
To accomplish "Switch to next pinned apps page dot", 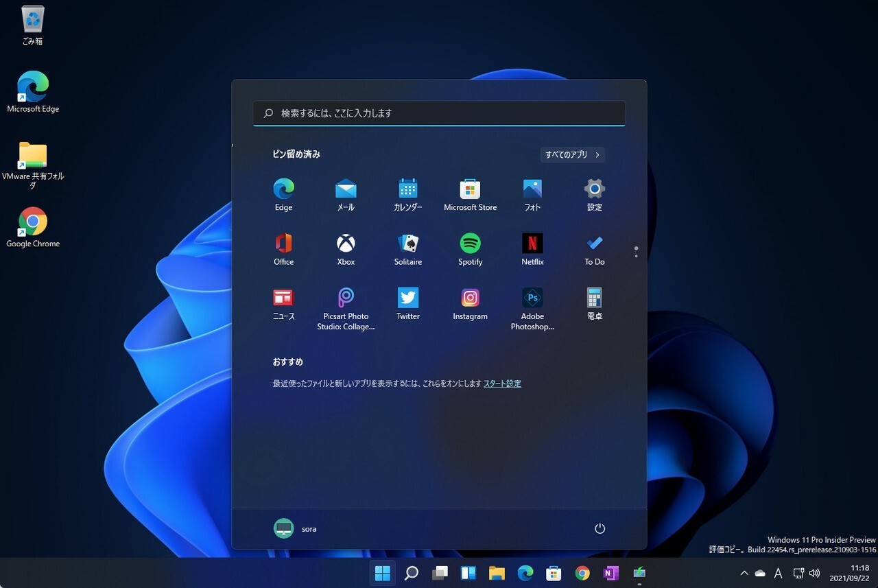I will coord(636,257).
